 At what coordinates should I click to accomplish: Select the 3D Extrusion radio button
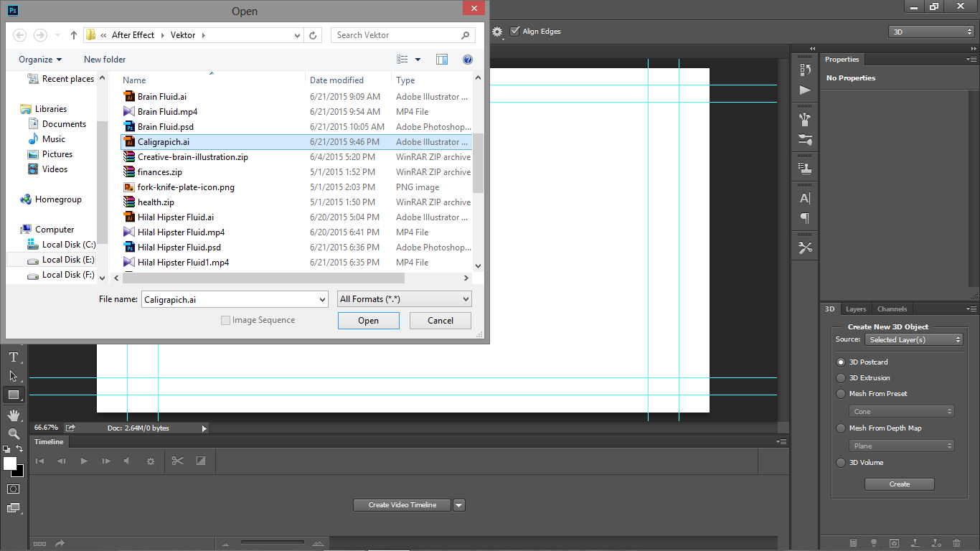[841, 378]
